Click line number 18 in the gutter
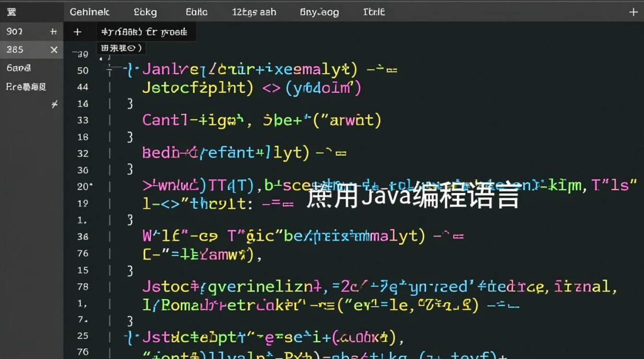The image size is (644, 359). click(x=83, y=137)
